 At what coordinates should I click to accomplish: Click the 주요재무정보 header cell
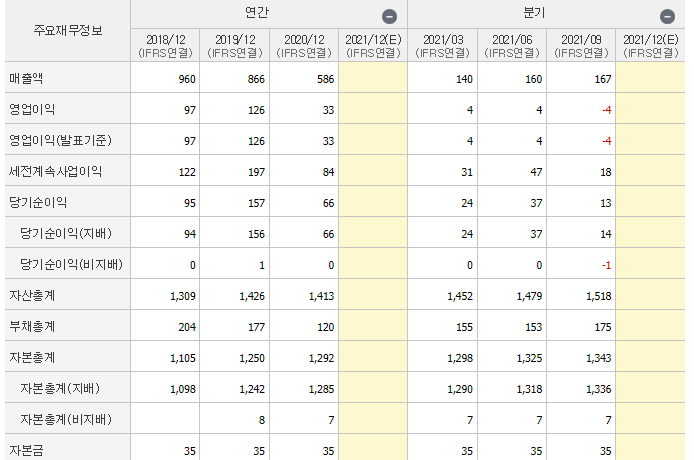pos(68,31)
